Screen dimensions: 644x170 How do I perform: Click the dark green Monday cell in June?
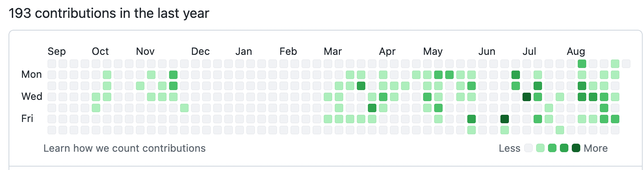tap(516, 75)
